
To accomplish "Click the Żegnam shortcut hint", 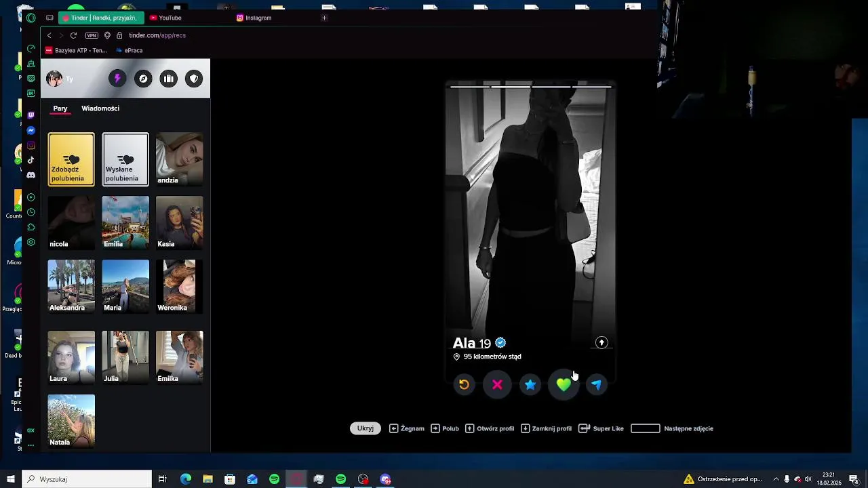I will (x=407, y=428).
